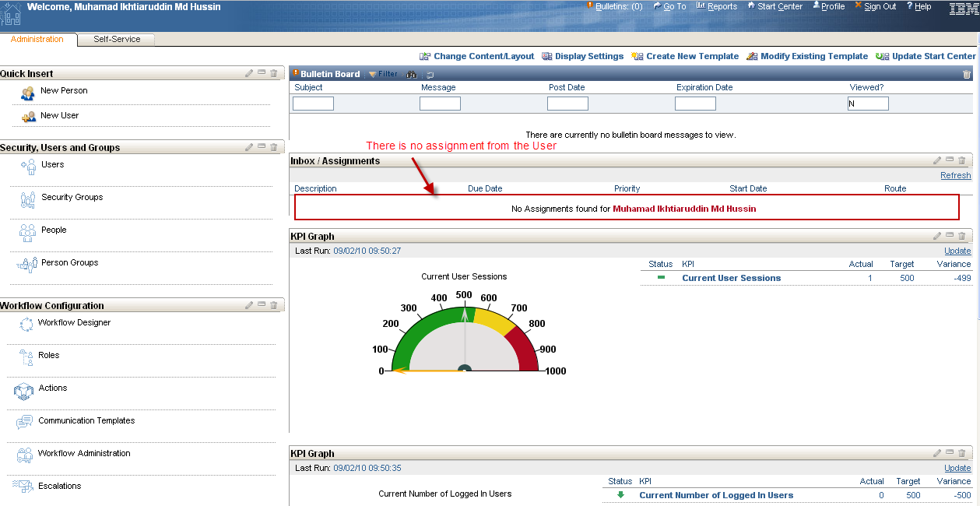Select New Person in Quick Insert
The image size is (980, 506).
click(64, 90)
